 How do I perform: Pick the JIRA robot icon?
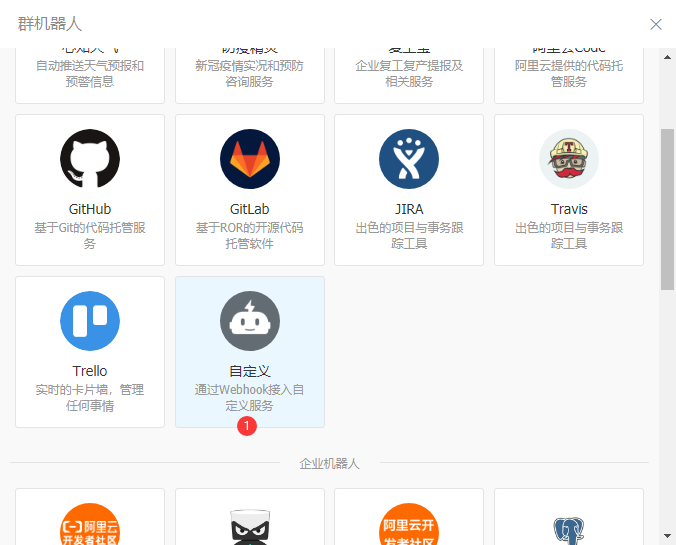pyautogui.click(x=409, y=159)
